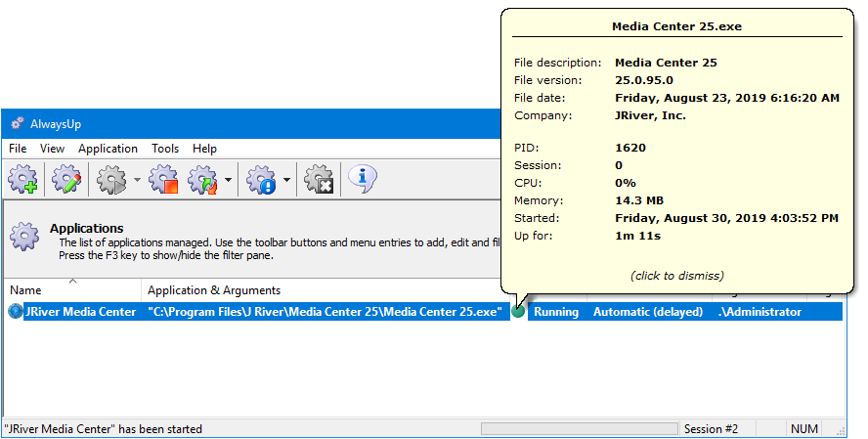
Task: Click the Company value JRiver, Inc.
Action: [650, 115]
